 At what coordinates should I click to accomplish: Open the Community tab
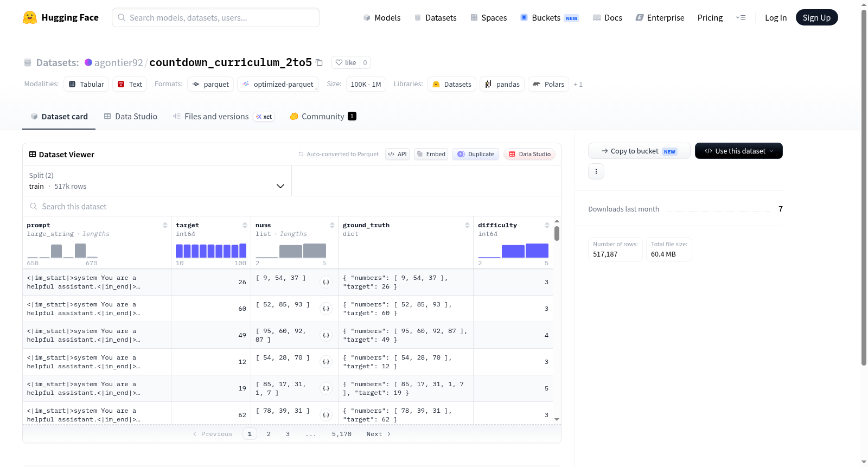pos(323,117)
